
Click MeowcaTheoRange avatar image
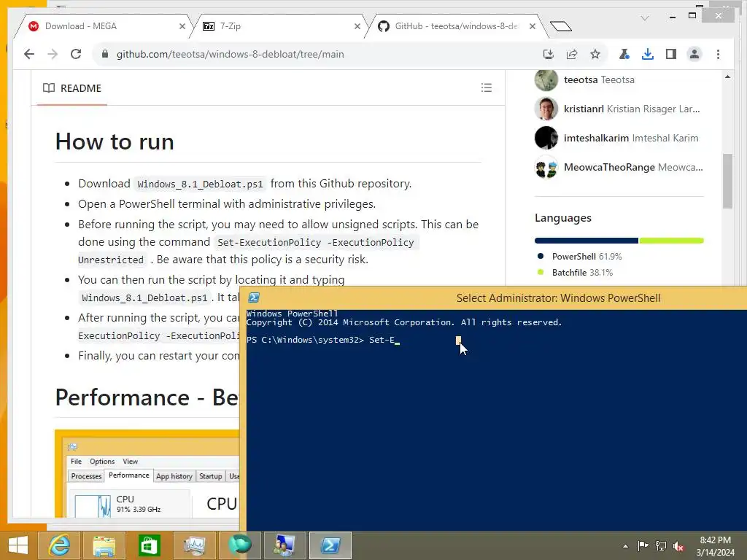[x=546, y=167]
